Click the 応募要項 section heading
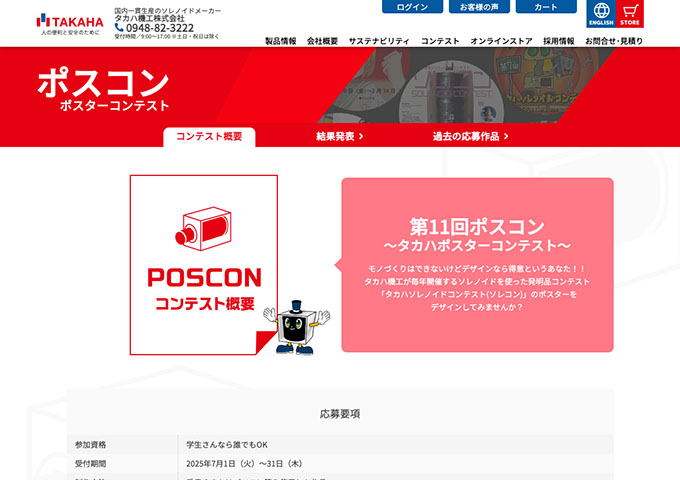The height and width of the screenshot is (480, 680). 340,414
